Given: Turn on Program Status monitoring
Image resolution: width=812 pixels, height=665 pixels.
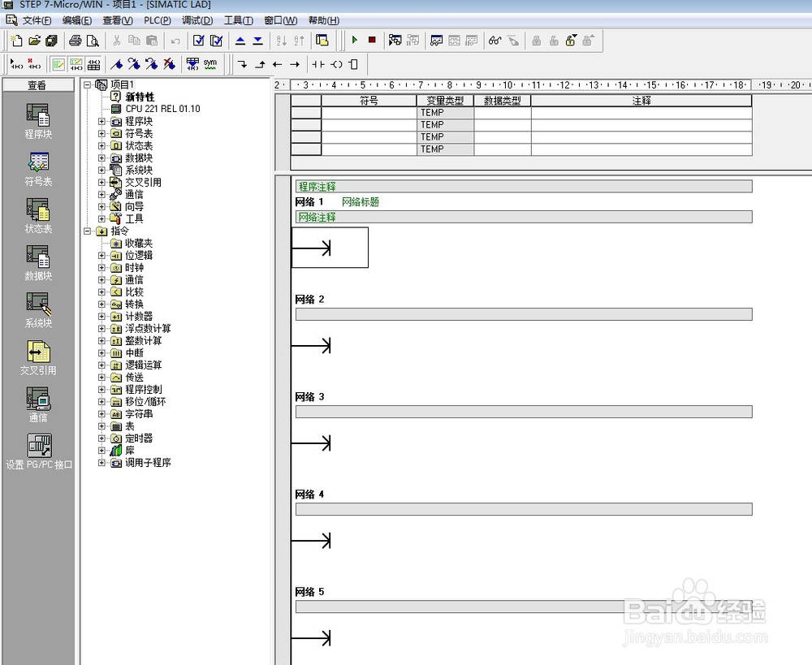Looking at the screenshot, I should pos(395,41).
